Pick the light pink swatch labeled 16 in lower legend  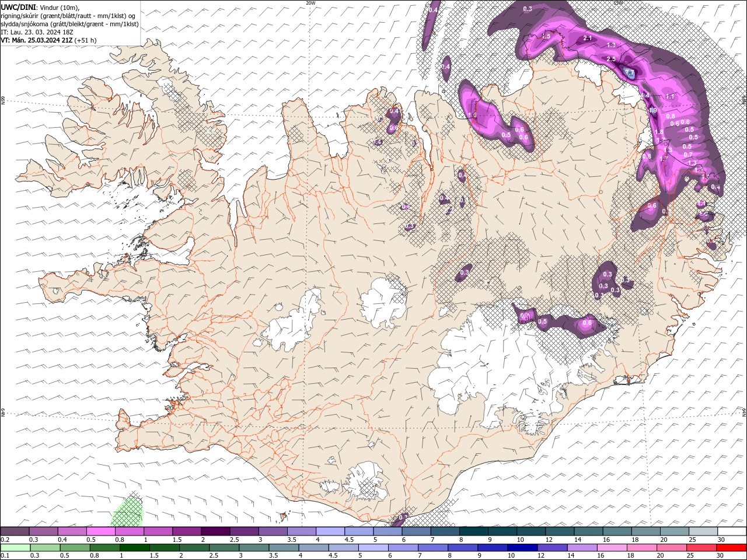tap(612, 548)
